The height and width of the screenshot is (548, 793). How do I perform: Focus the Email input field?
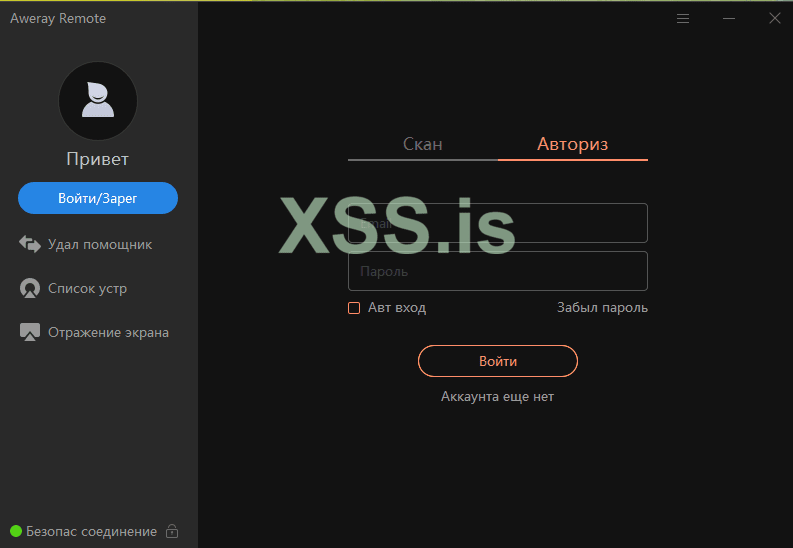498,223
